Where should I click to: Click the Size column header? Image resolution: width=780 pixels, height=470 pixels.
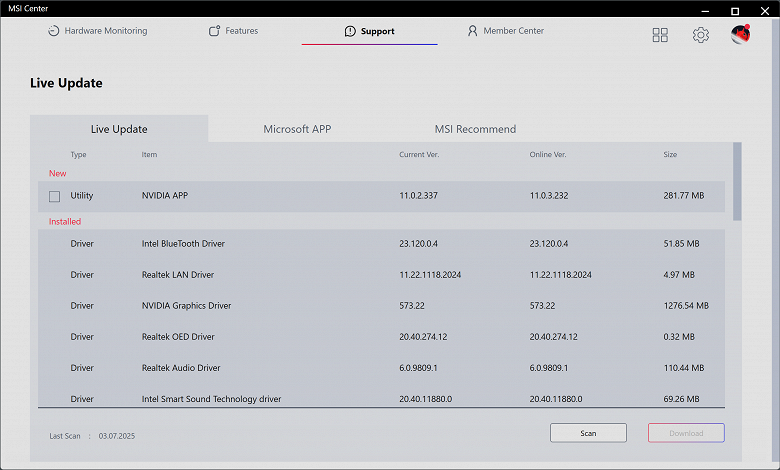pyautogui.click(x=670, y=155)
